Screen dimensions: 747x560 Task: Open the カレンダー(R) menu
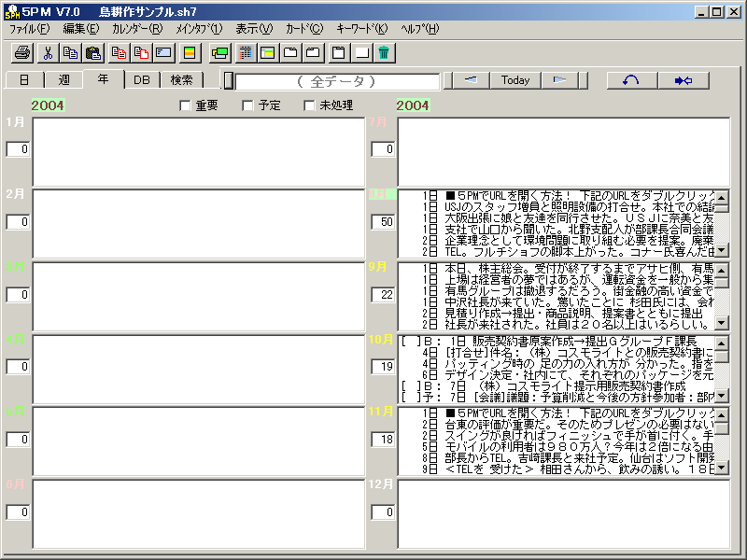pyautogui.click(x=137, y=29)
